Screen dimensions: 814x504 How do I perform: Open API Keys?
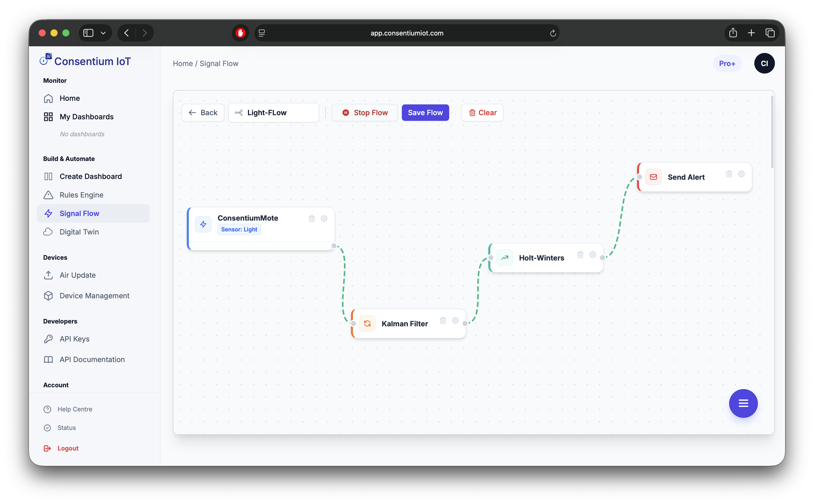coord(93,339)
